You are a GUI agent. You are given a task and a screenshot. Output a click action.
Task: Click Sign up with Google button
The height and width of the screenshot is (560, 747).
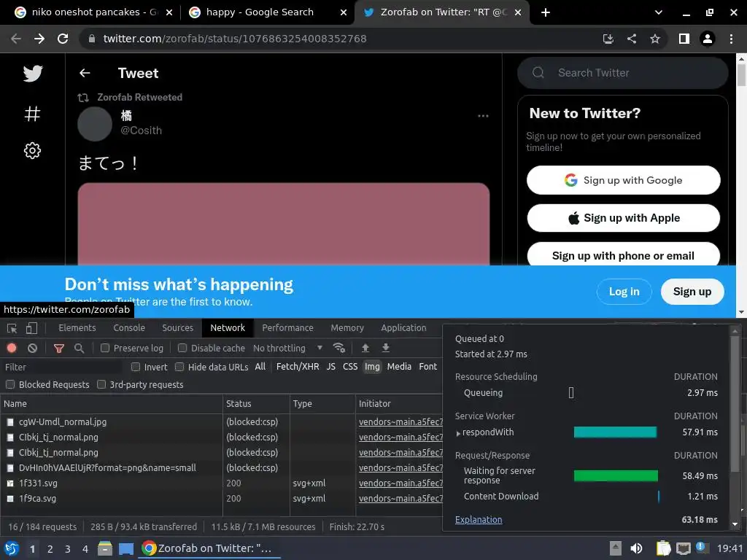[623, 180]
